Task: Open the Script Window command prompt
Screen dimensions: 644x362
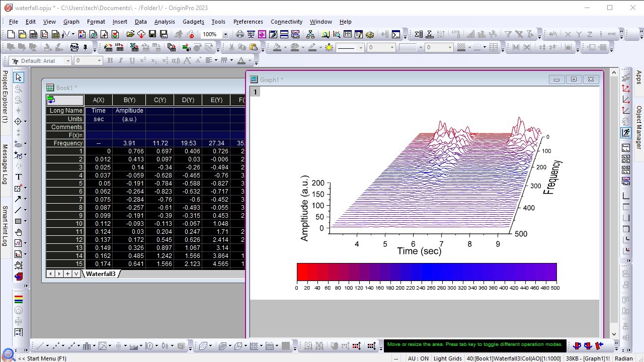Action: (396, 34)
